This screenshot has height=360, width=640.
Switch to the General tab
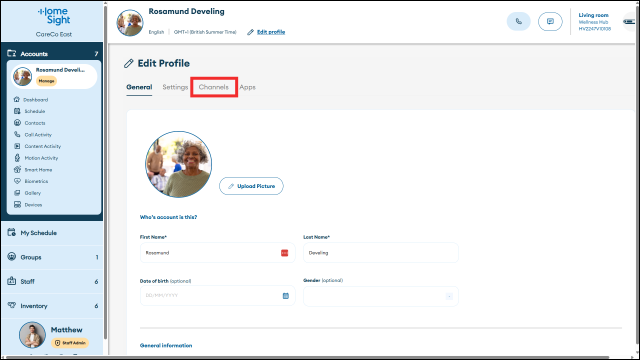[x=139, y=87]
